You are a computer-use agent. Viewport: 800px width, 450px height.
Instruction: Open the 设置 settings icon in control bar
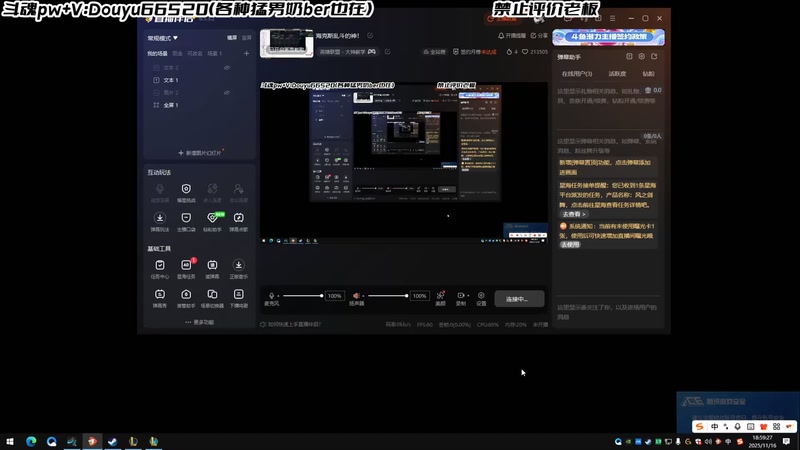[481, 295]
